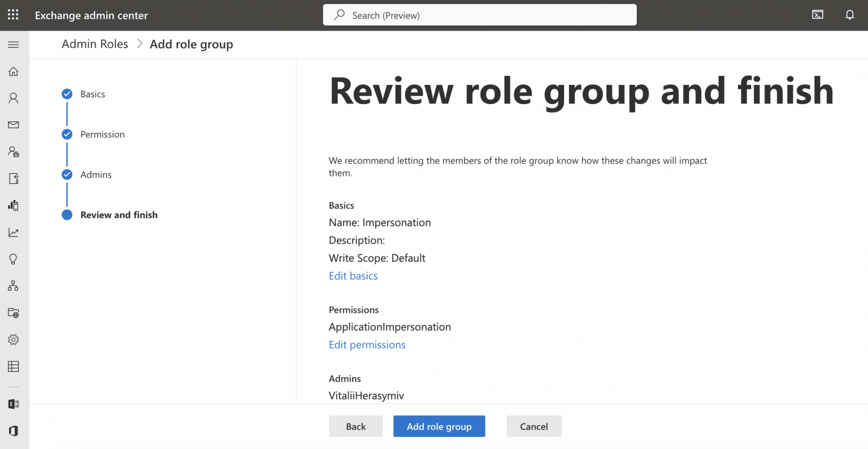
Task: Go to Admins wizard step
Action: (96, 175)
